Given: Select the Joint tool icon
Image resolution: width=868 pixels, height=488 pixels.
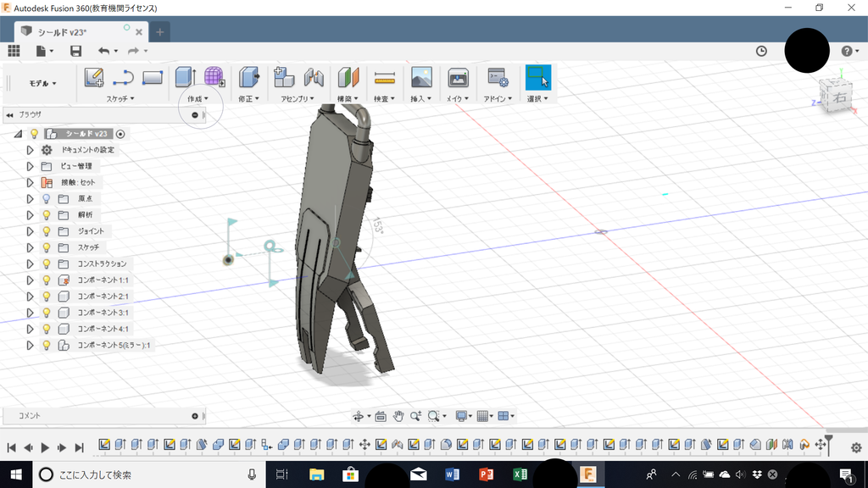Looking at the screenshot, I should click(x=314, y=77).
